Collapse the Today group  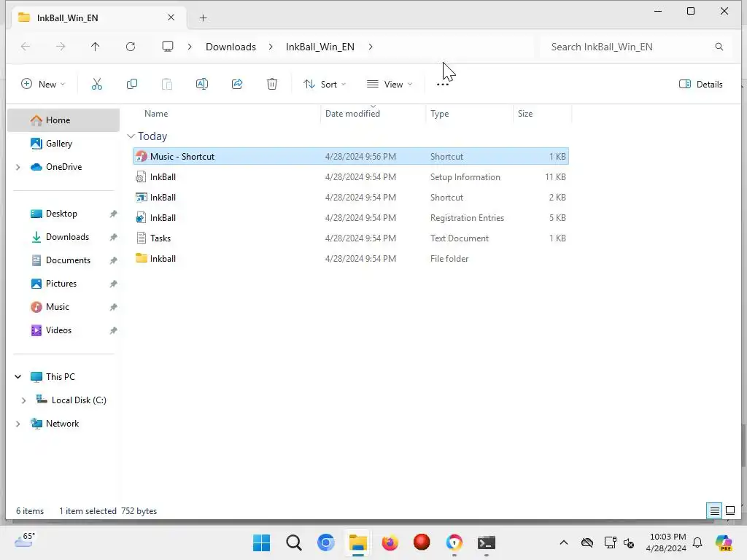click(x=131, y=136)
